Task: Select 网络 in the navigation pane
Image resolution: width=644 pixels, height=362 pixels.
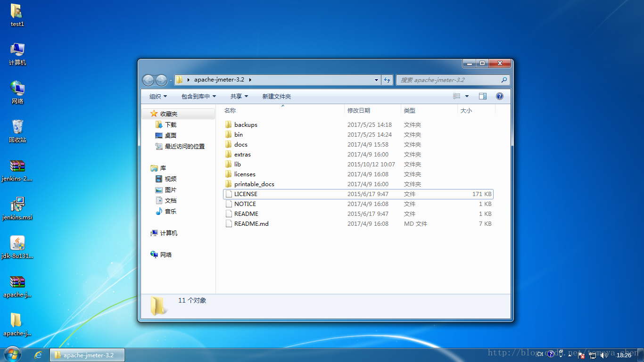Action: (166, 255)
